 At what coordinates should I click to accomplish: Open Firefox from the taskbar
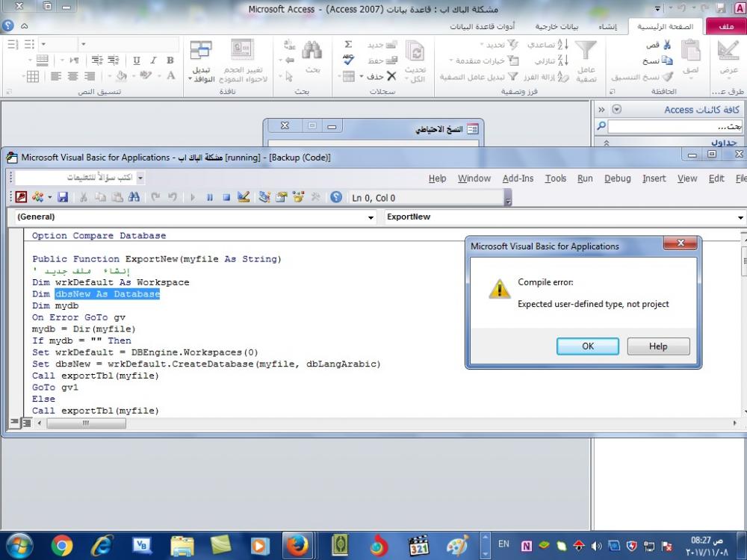[x=297, y=546]
